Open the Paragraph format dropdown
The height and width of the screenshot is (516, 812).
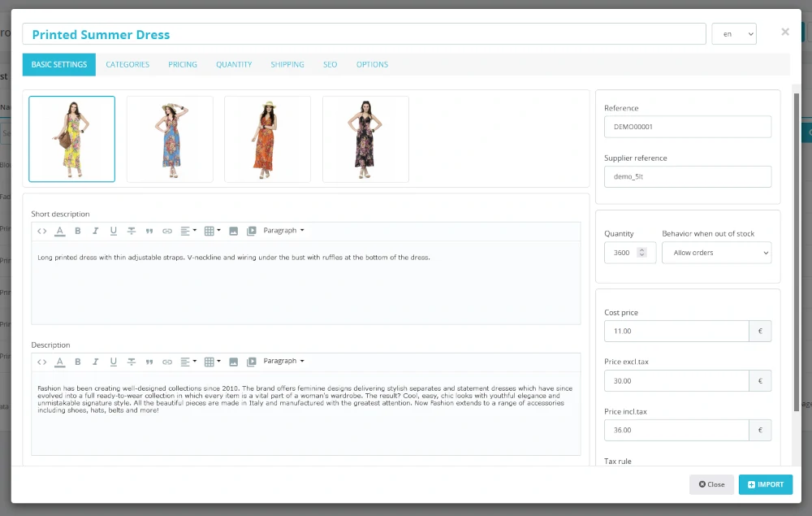[x=283, y=230]
